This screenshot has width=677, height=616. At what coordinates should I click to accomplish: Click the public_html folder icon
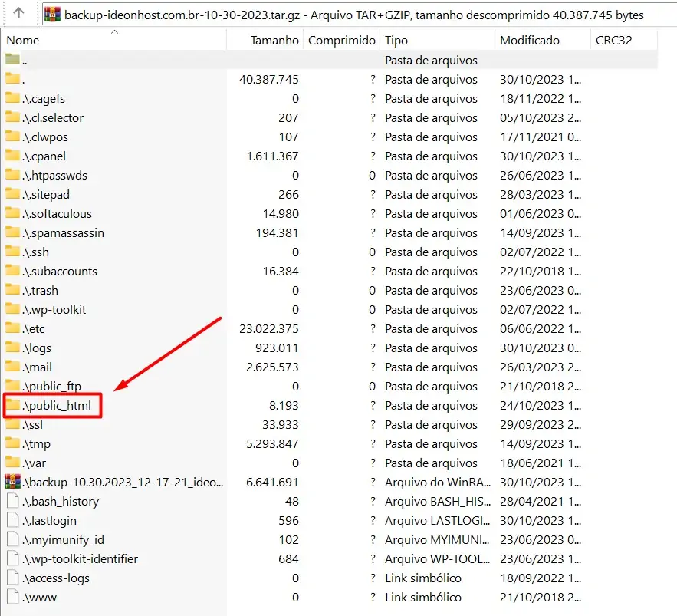pos(12,405)
